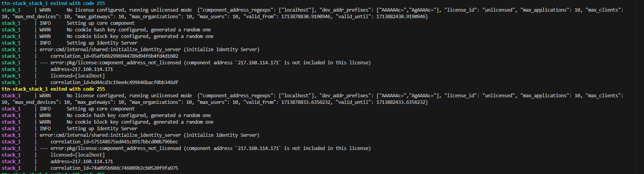The image size is (644, 174).
Task: Click the topmost cyan 'exited with code 255' line
Action: [x=53, y=3]
